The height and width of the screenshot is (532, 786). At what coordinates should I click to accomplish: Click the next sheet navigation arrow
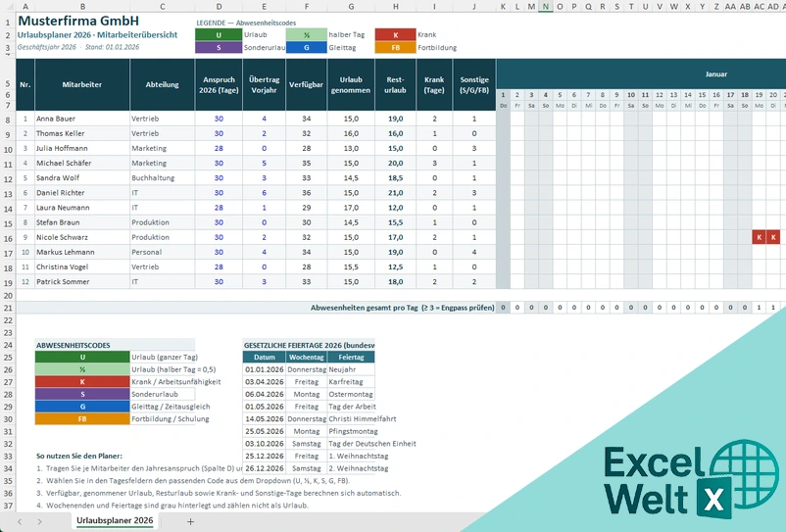(39, 521)
